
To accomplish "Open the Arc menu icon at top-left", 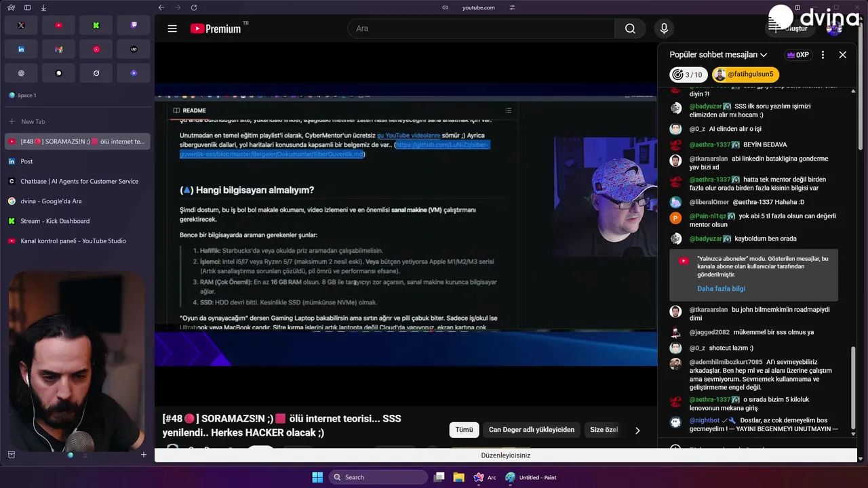I will click(x=11, y=7).
